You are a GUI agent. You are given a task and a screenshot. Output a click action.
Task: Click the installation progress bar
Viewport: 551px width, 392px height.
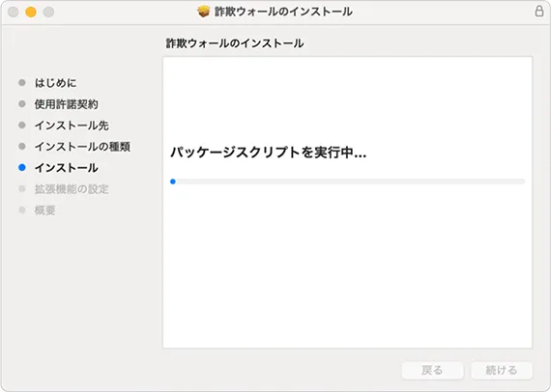348,182
